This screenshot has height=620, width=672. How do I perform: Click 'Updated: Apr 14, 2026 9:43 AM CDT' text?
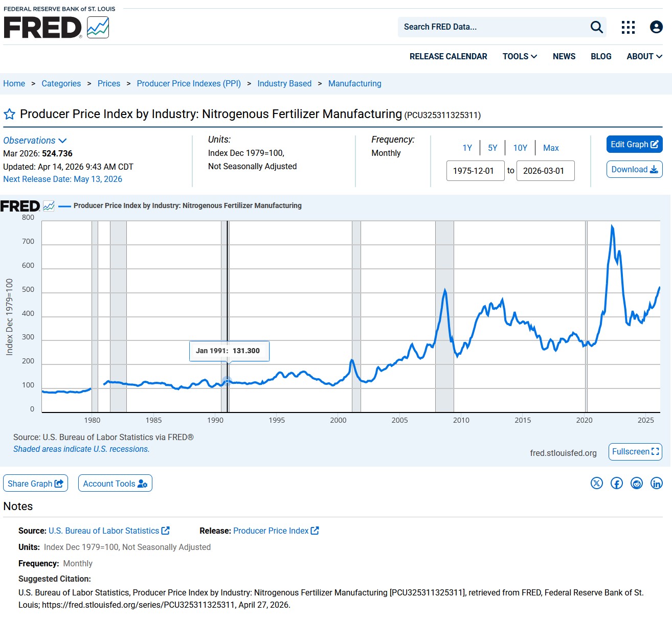pyautogui.click(x=68, y=167)
